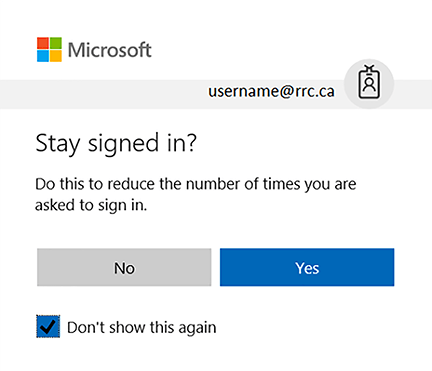Screen dimensions: 432x371
Task: Select the username@rrc.ca account email
Action: [x=271, y=91]
